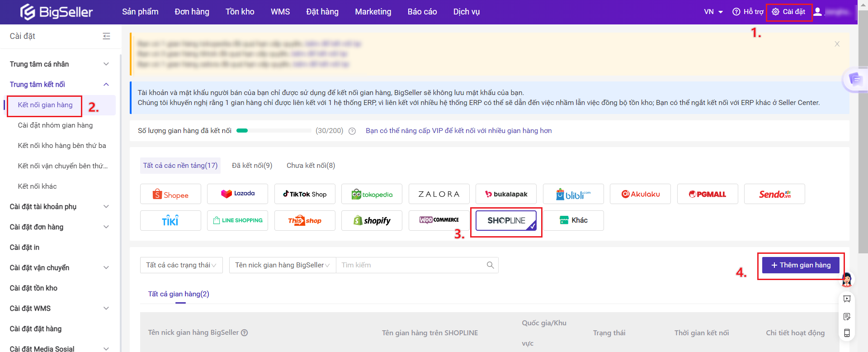The width and height of the screenshot is (868, 352).
Task: Select Lazada platform
Action: pyautogui.click(x=237, y=194)
